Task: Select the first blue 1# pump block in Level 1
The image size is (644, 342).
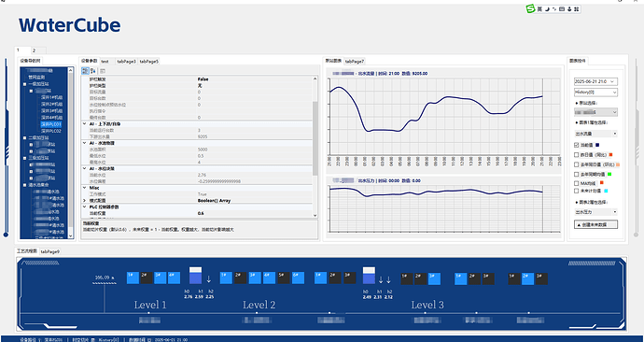Action: point(133,278)
